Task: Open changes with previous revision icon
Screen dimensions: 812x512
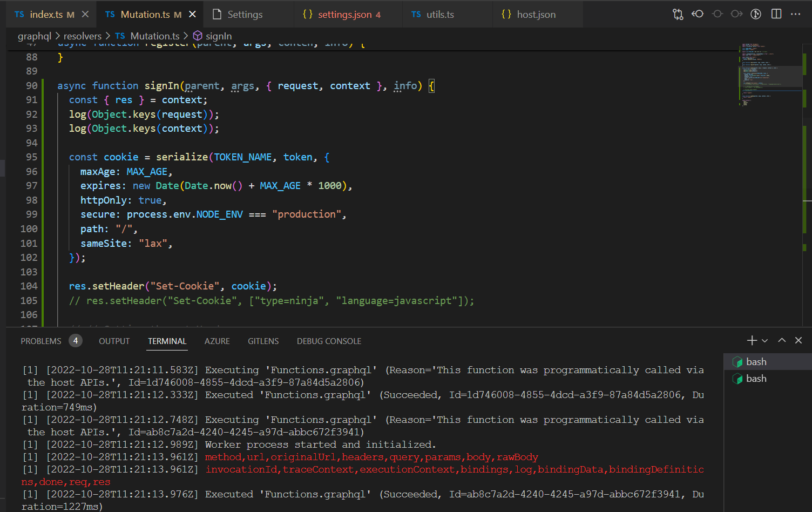Action: [698, 15]
